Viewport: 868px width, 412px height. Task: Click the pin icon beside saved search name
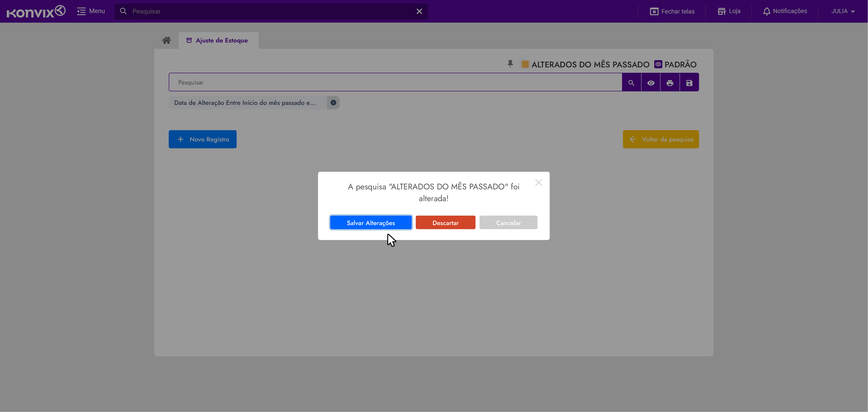[x=510, y=64]
